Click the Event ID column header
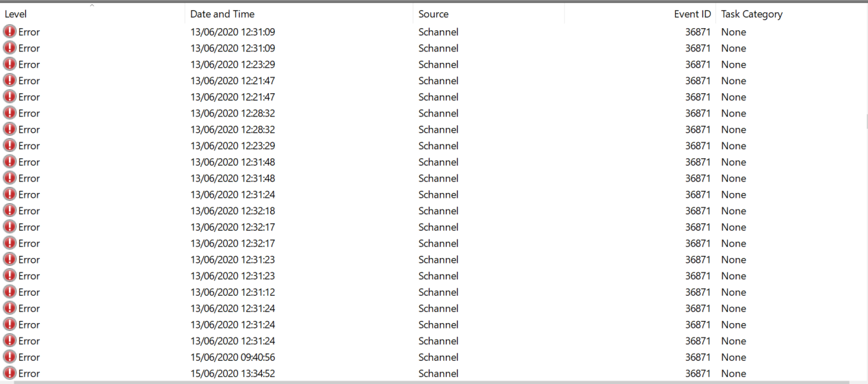 click(692, 14)
